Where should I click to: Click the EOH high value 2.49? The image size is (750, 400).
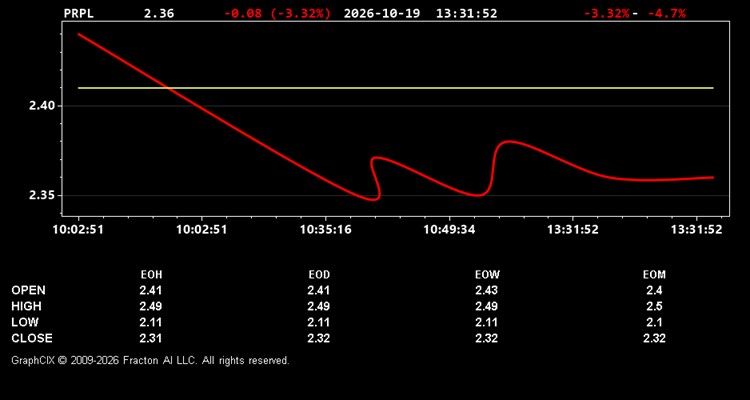[151, 306]
